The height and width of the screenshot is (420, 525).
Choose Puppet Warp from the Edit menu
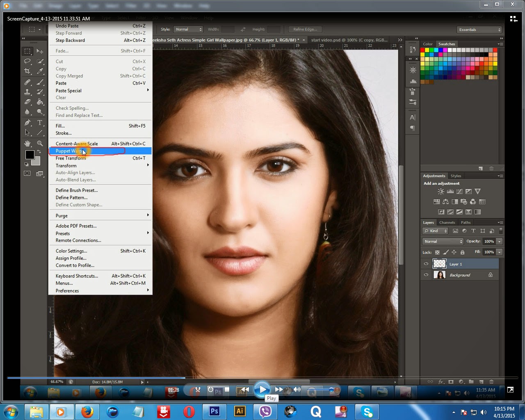(70, 151)
